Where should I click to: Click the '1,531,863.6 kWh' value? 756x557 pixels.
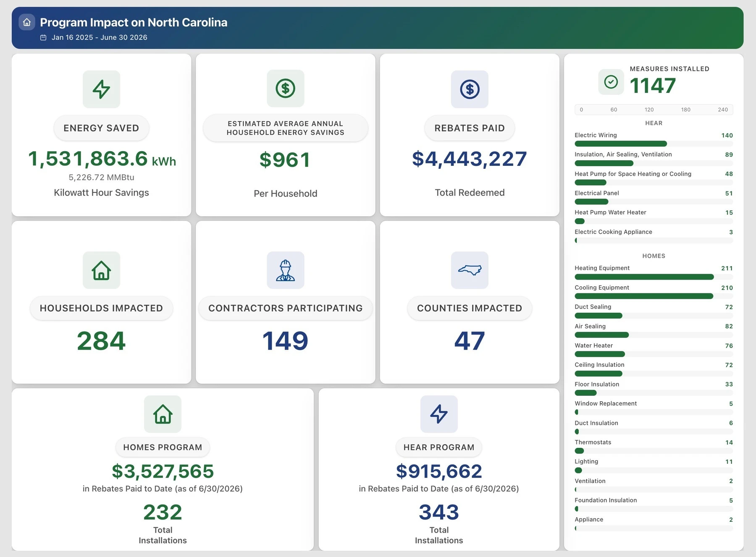click(102, 159)
